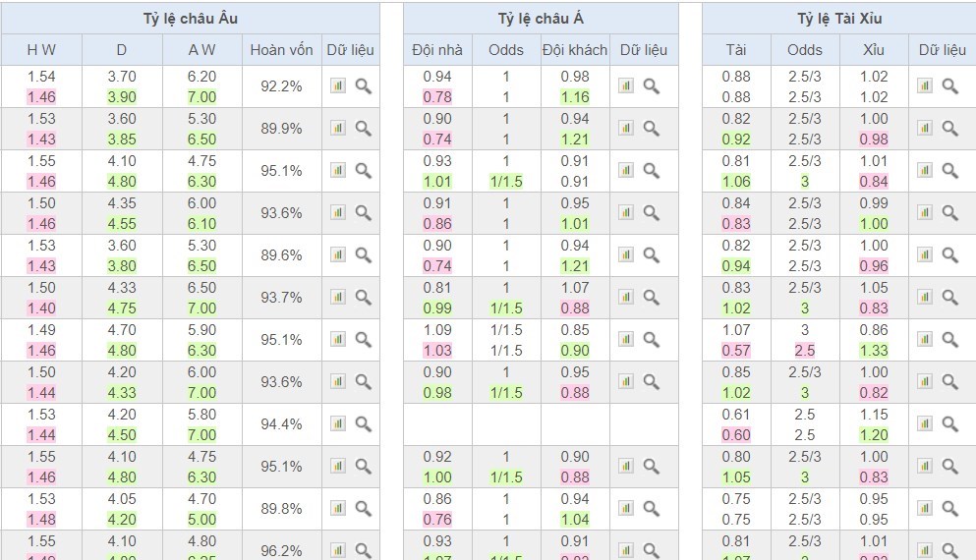
Task: Open chart icon for Tài Xỉu row 0.61 / 1.15
Action: coord(925,424)
